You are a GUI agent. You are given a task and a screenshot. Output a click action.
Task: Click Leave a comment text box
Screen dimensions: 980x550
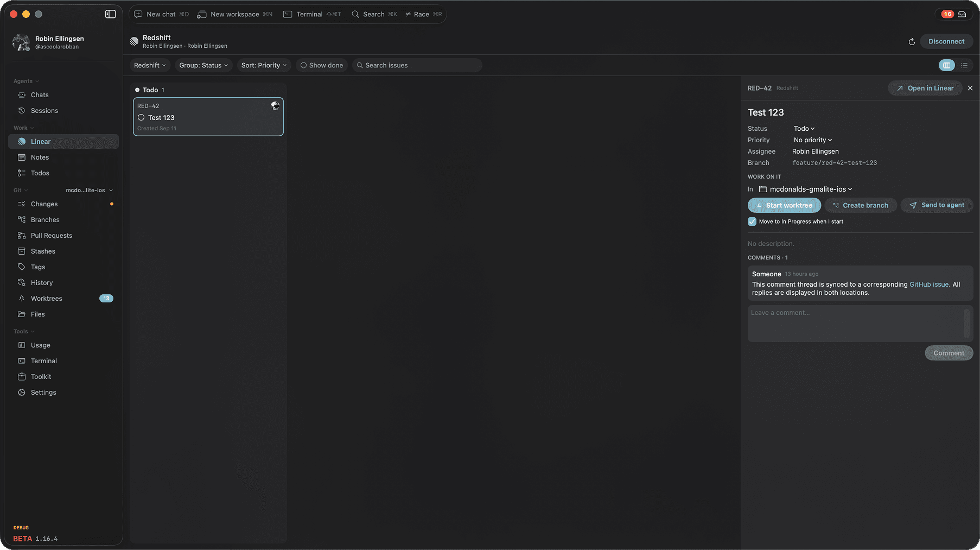[860, 324]
